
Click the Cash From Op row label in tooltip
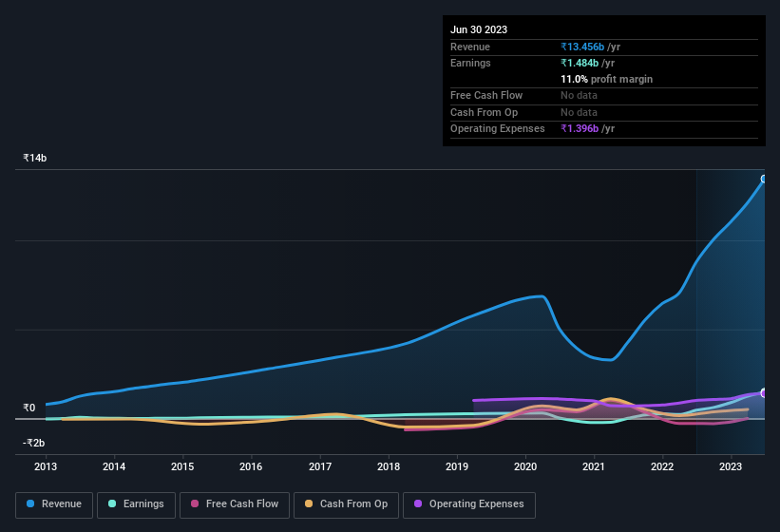(484, 112)
